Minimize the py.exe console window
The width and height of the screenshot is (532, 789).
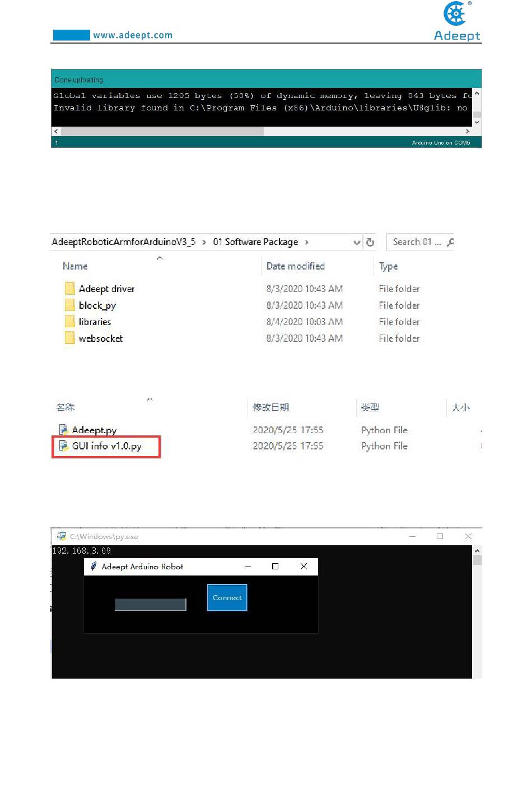coord(412,536)
